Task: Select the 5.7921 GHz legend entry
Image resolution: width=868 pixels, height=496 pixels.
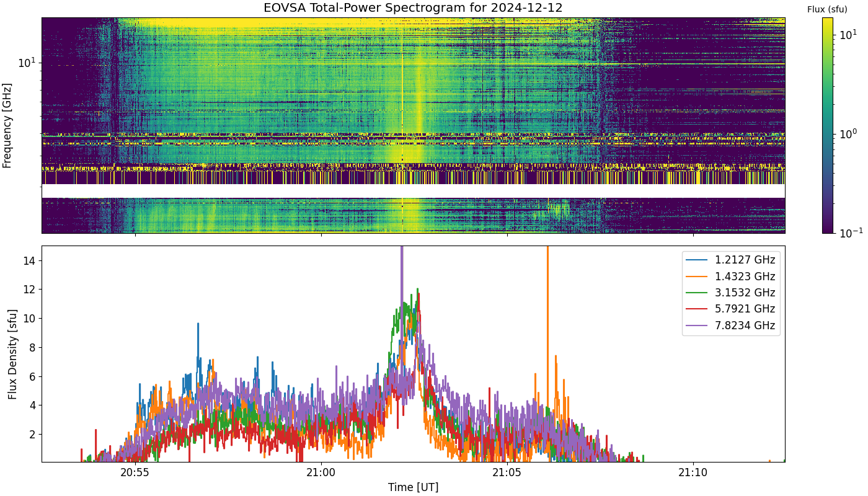Action: tap(731, 309)
